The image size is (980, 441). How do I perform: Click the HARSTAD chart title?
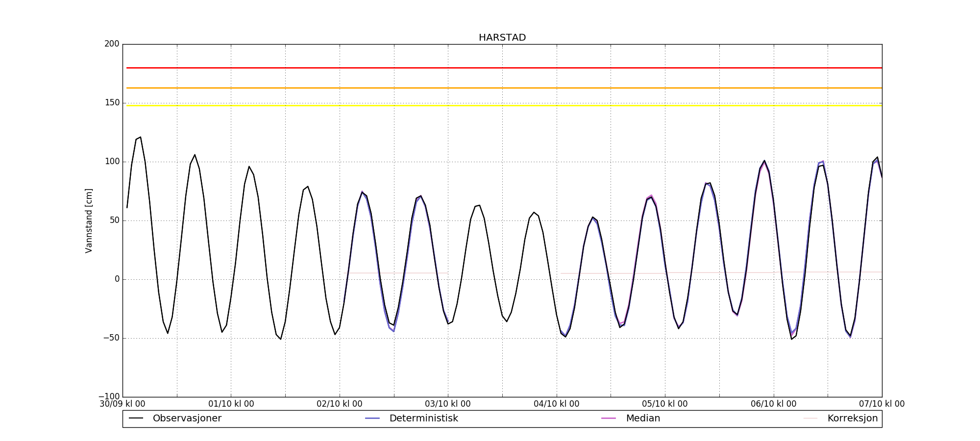[502, 38]
